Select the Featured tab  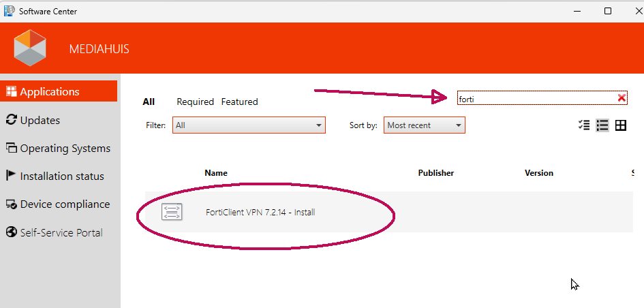(x=239, y=102)
